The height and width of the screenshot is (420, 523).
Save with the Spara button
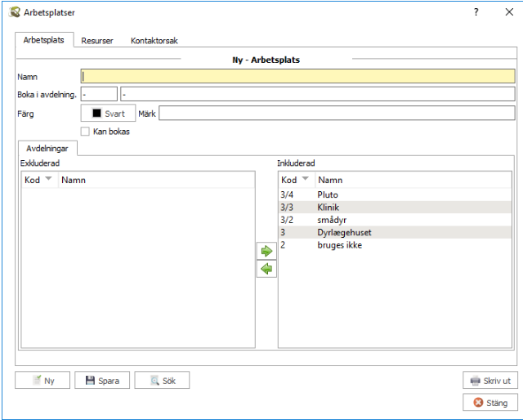point(102,380)
